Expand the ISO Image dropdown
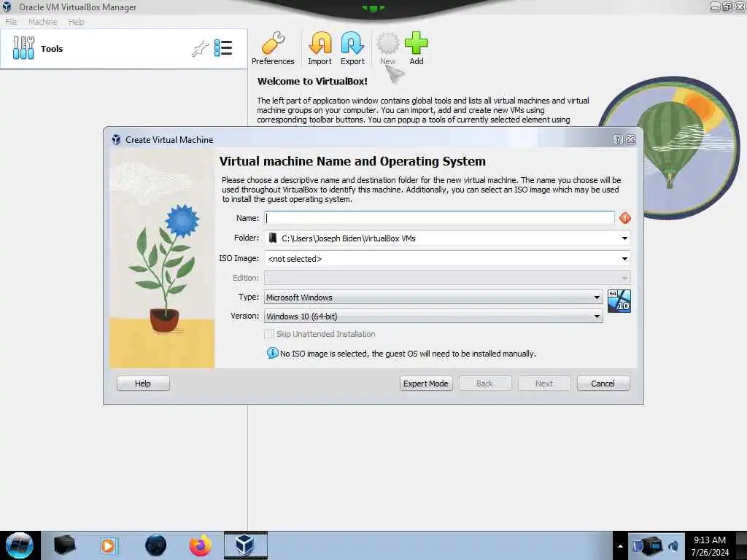Image resolution: width=747 pixels, height=560 pixels. coord(624,259)
